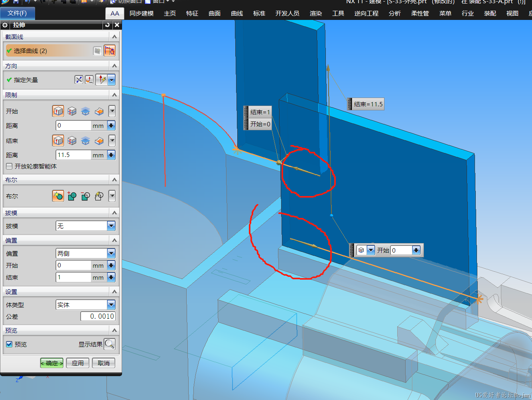532x400 pixels.
Task: Click the inferred vector icon
Action: 102,80
